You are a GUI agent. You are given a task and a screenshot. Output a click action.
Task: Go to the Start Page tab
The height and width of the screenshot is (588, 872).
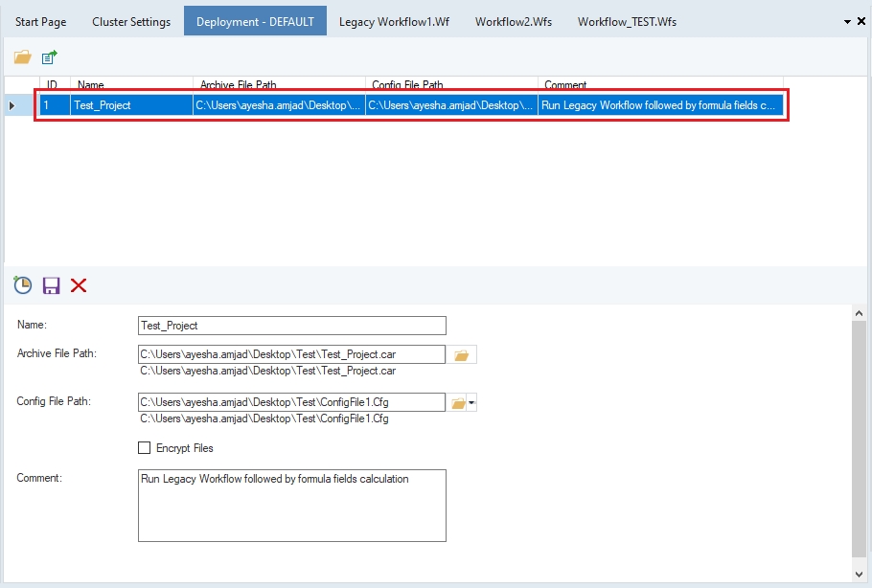40,22
